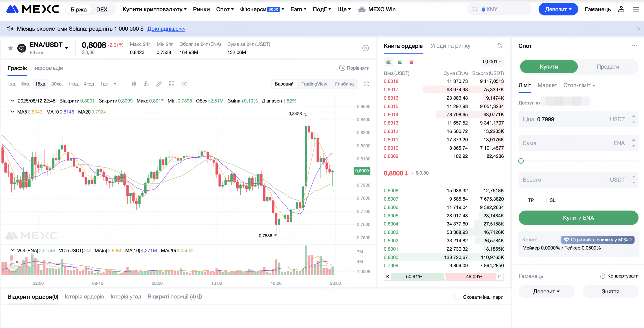644x328 pixels.
Task: Enable the TP checkbox
Action: (x=521, y=200)
